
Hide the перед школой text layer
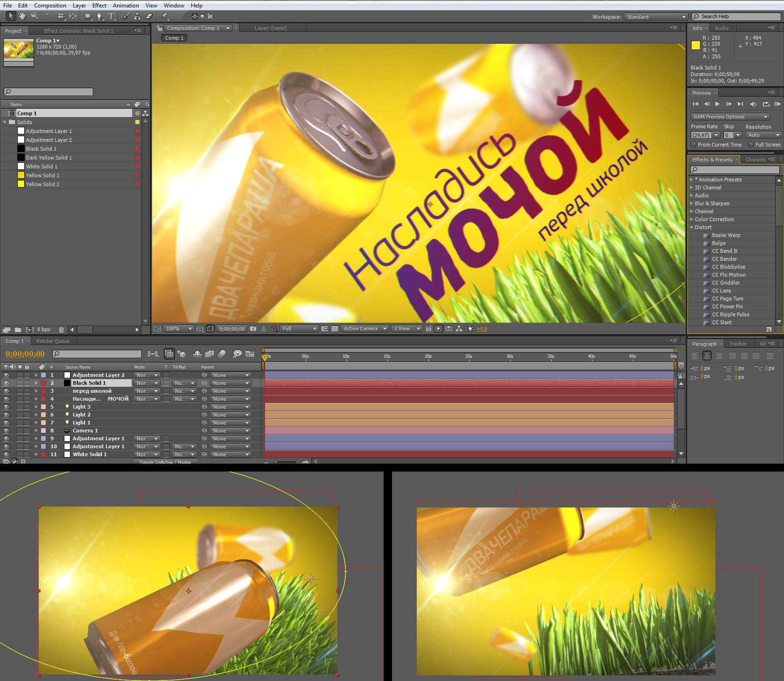6,391
